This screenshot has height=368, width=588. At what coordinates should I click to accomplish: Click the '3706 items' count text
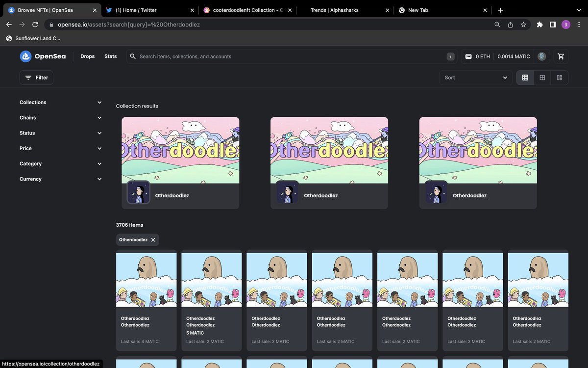[130, 225]
